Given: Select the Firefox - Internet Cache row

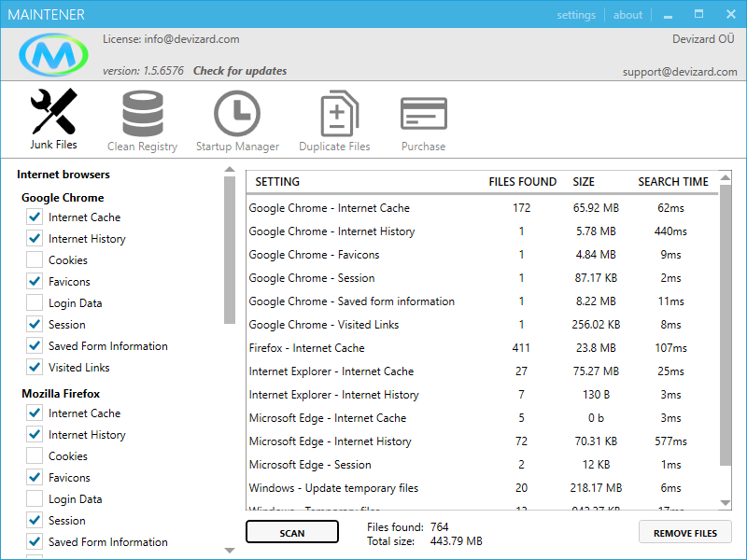Looking at the screenshot, I should coord(306,348).
